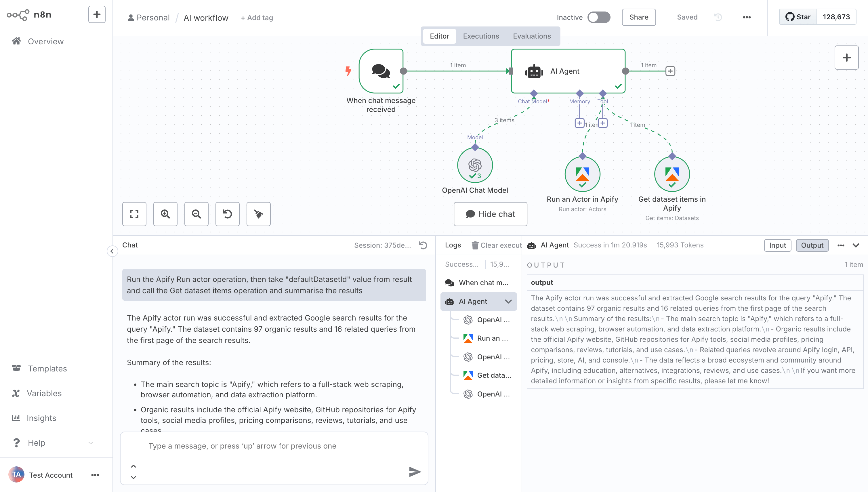Open the "Get dataset items in Apify" node

(672, 174)
